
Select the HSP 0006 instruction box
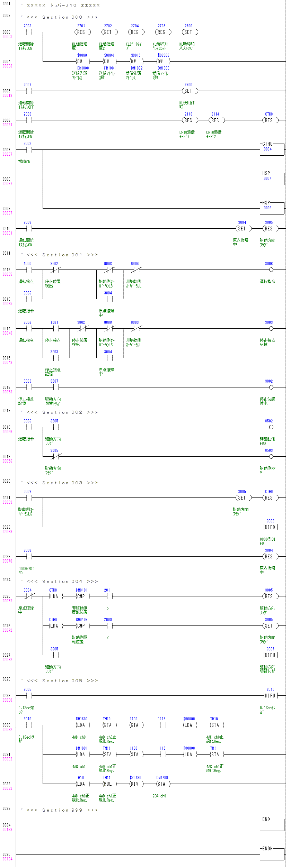click(272, 208)
